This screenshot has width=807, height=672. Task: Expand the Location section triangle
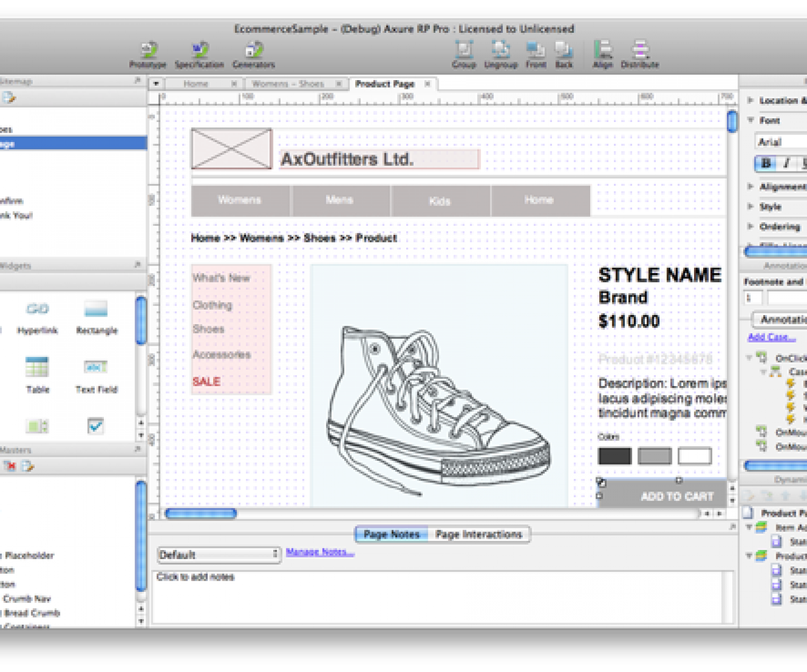[x=750, y=100]
